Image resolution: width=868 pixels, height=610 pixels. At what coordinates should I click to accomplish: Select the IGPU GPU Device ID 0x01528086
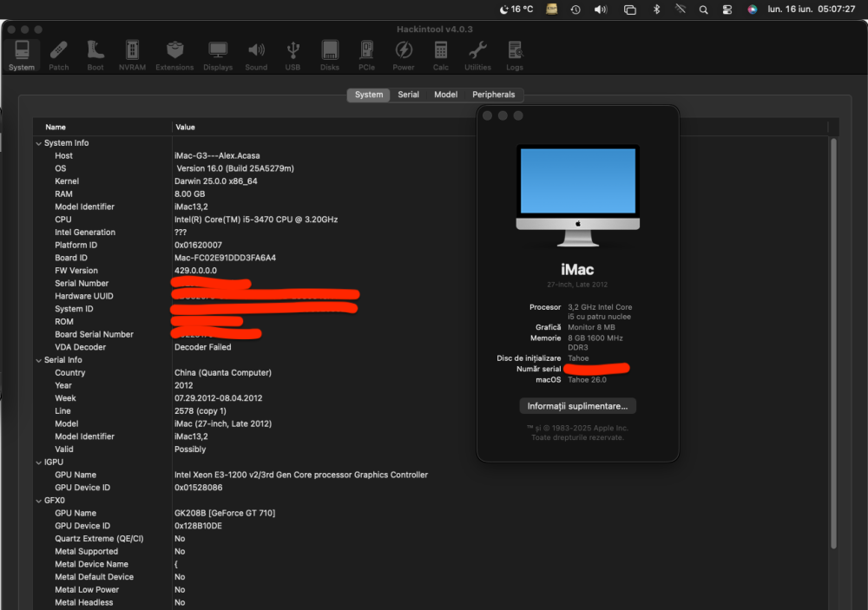(x=198, y=489)
